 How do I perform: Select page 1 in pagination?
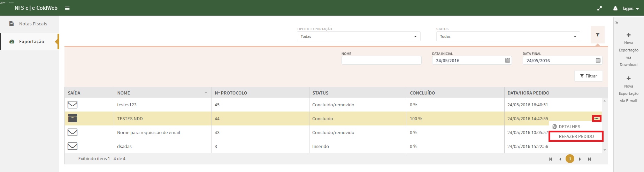coord(570,159)
